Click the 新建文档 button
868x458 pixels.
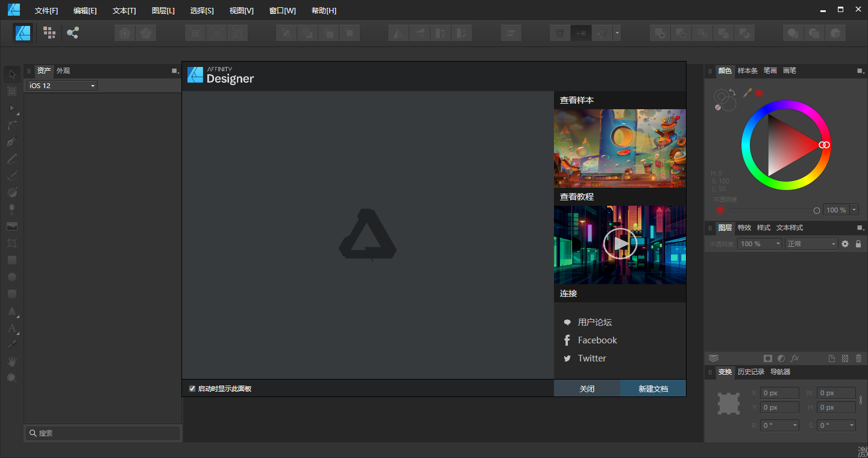tap(653, 388)
